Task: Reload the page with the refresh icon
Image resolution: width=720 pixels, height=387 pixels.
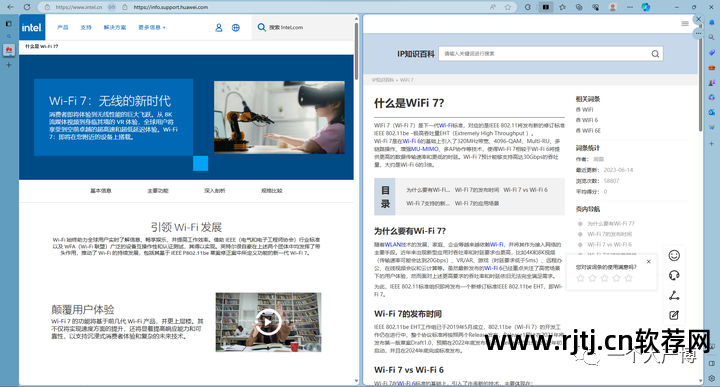Action: [27, 7]
